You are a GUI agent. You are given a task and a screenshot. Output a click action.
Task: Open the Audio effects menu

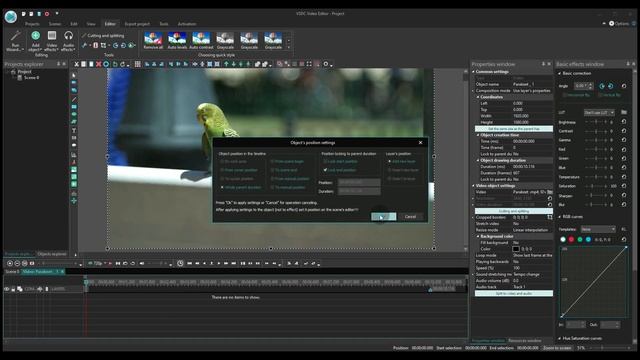point(68,41)
